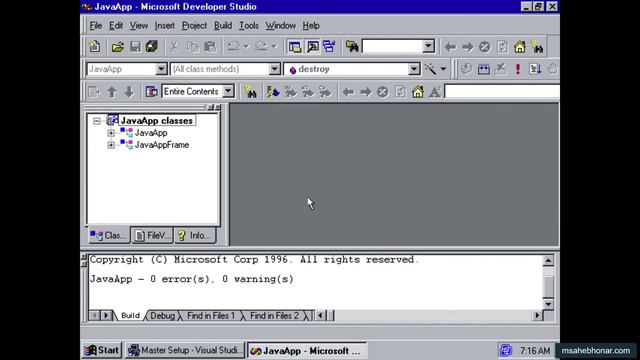
Task: Create a new text file icon
Action: (x=95, y=47)
